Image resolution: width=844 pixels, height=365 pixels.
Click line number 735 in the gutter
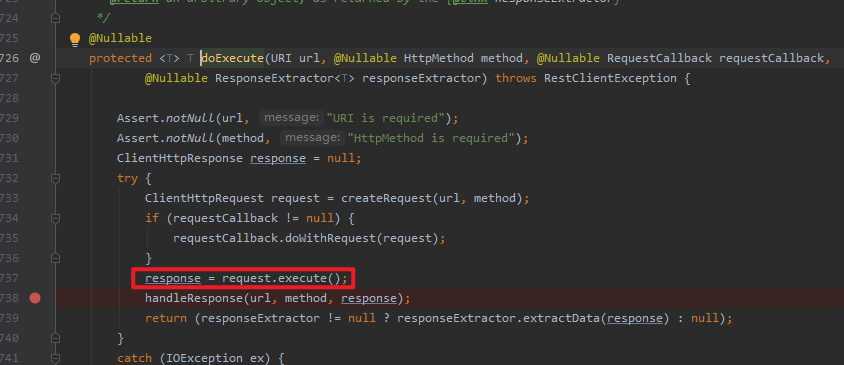tap(9, 238)
